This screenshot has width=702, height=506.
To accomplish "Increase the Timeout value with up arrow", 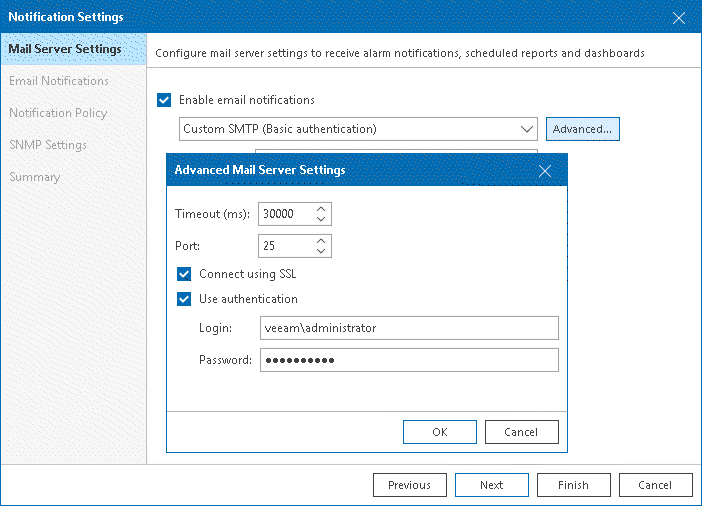I will [320, 209].
